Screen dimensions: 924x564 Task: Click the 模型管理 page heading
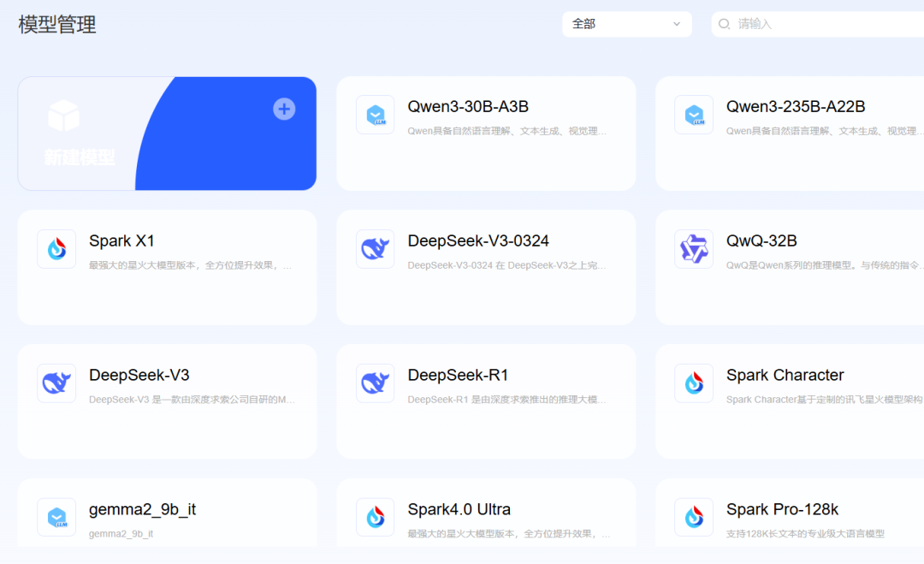(x=57, y=25)
